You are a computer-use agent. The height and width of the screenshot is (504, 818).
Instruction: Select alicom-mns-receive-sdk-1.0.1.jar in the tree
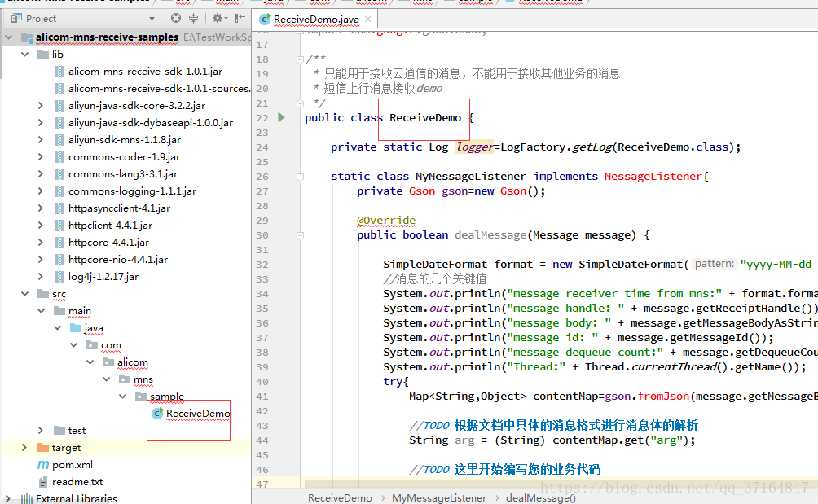pos(145,72)
